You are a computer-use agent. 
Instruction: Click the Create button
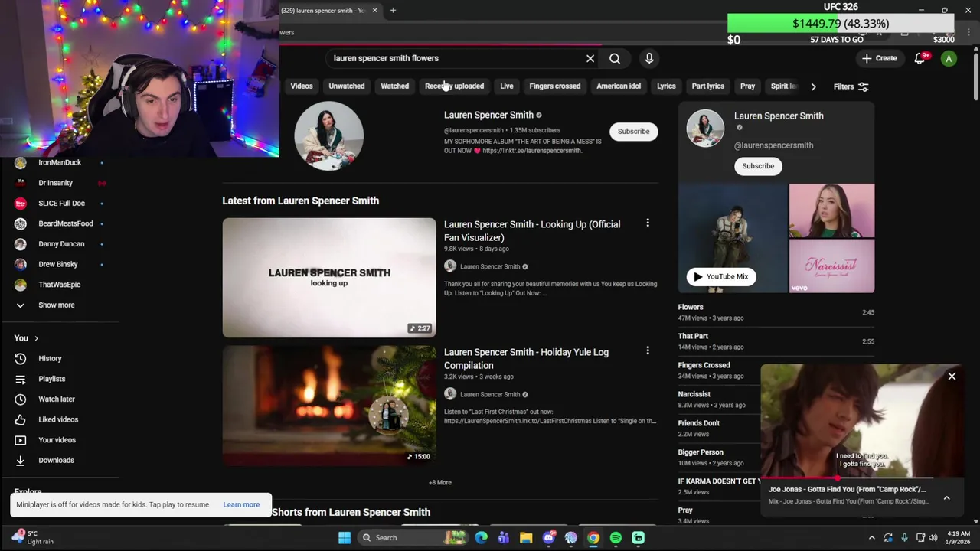(878, 58)
